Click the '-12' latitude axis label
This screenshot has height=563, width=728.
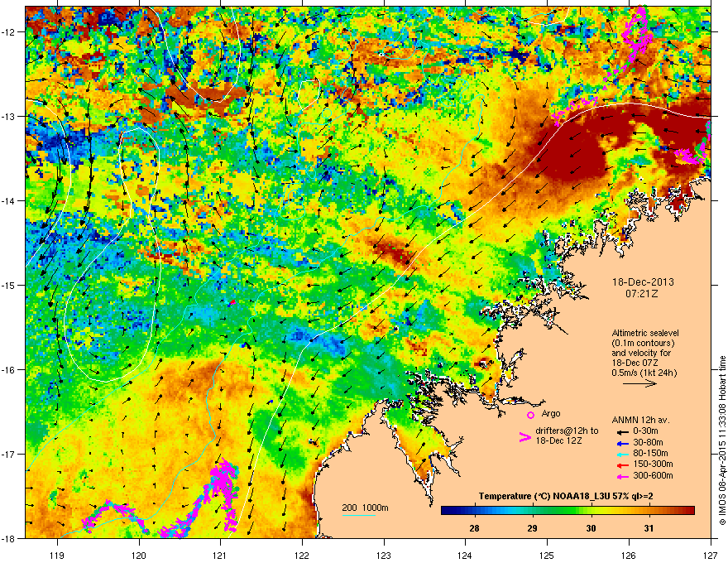click(9, 31)
